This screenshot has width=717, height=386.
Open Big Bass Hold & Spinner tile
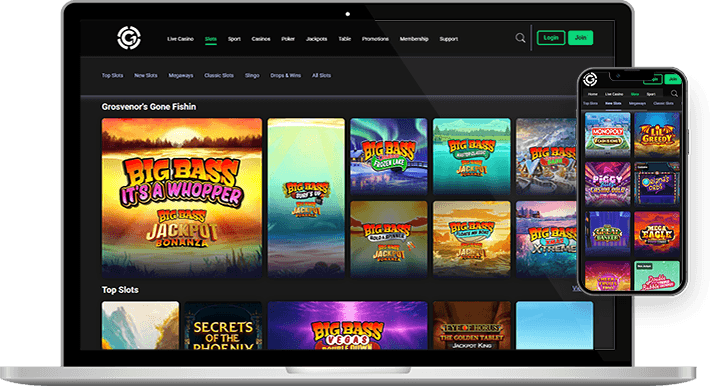coord(389,239)
